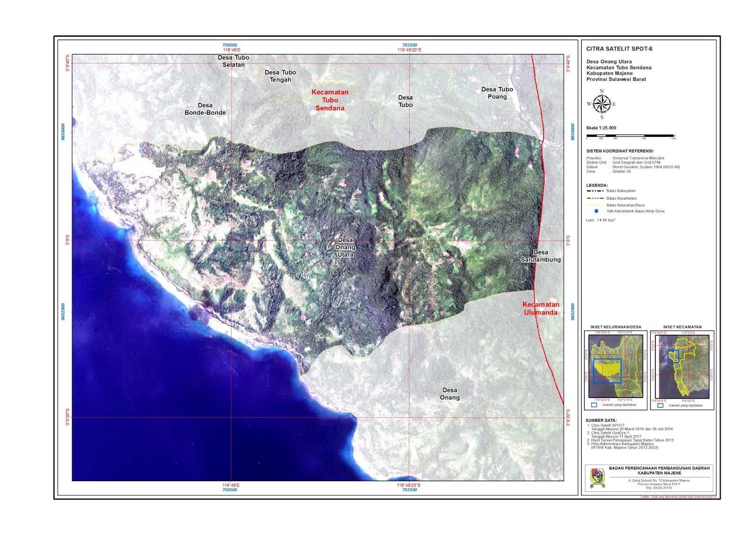This screenshot has width=756, height=535.
Task: Click the "Batas Kecamatan" legend label
Action: (x=621, y=198)
